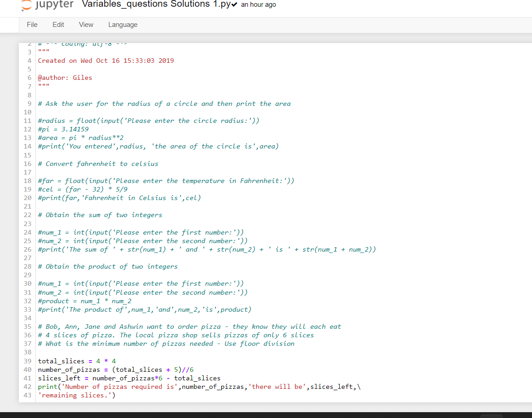Click 'number_of_pizzas = (total_slices + 5)//6' line
Screen dimensions: 532x418
[116, 370]
